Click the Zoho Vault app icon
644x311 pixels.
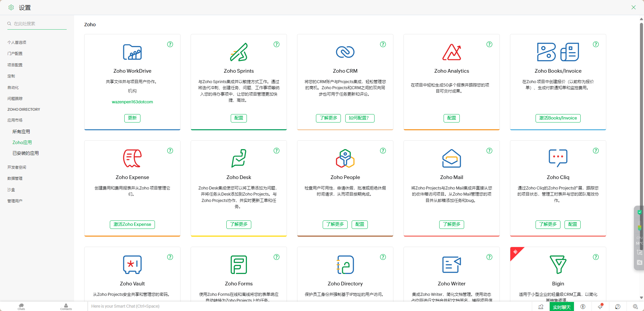click(132, 265)
